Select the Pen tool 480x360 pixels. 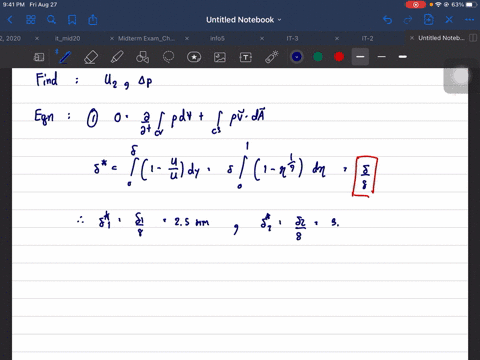pyautogui.click(x=64, y=57)
